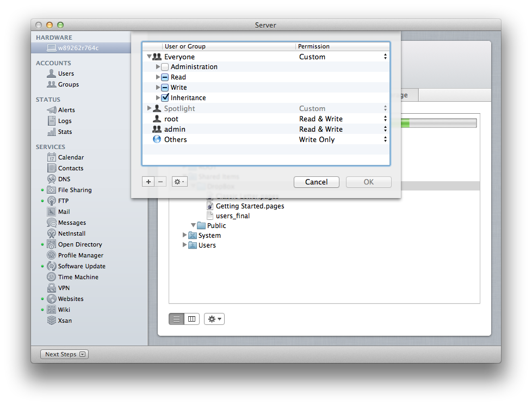Open Alerts megaphone icon in Status
This screenshot has height=406, width=532.
coord(52,109)
